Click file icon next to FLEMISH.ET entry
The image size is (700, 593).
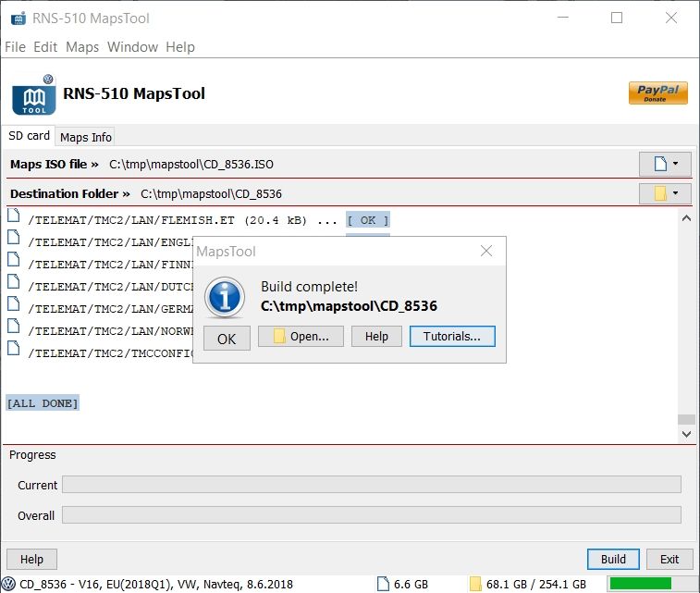pyautogui.click(x=14, y=216)
